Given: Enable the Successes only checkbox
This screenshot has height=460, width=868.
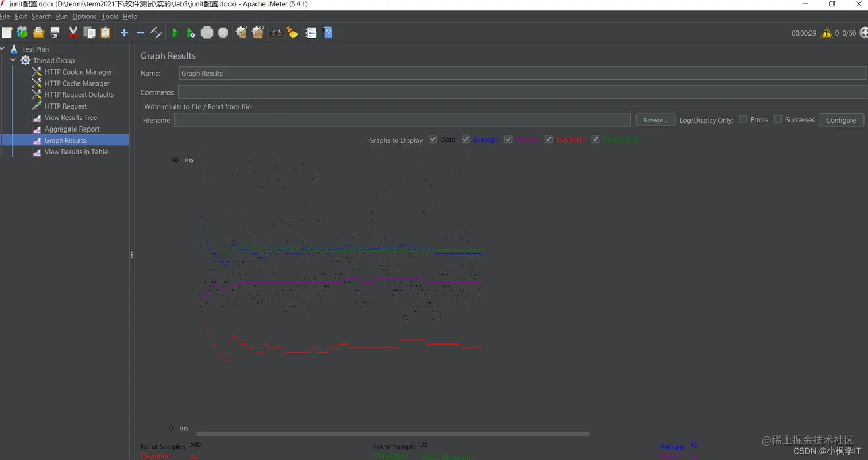Looking at the screenshot, I should [x=778, y=119].
